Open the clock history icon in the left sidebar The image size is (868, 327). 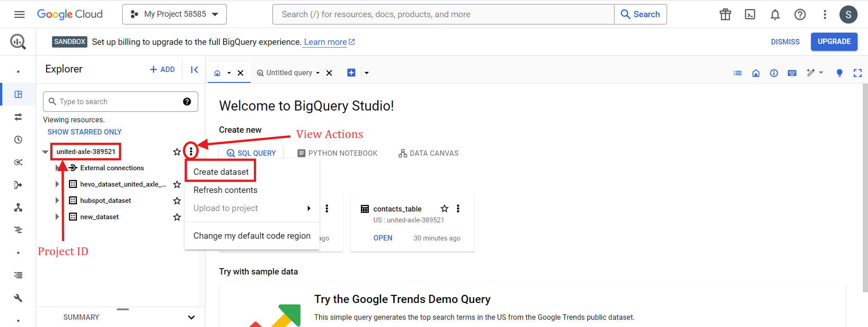click(18, 139)
